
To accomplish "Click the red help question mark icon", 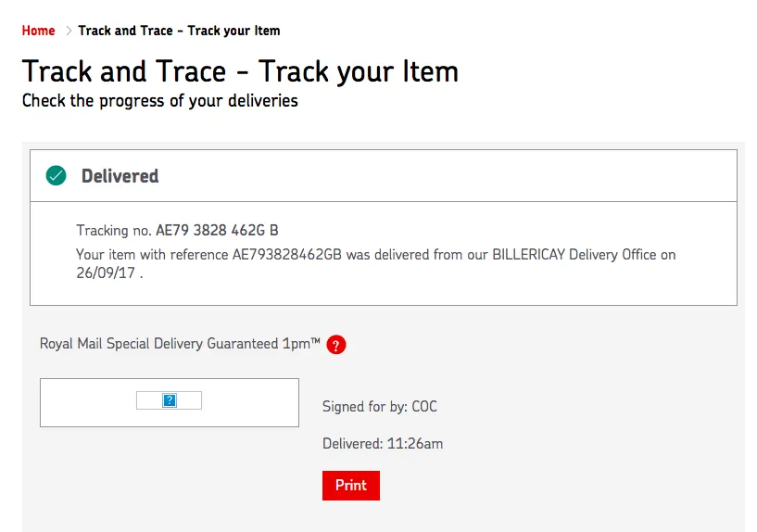I will pyautogui.click(x=336, y=345).
